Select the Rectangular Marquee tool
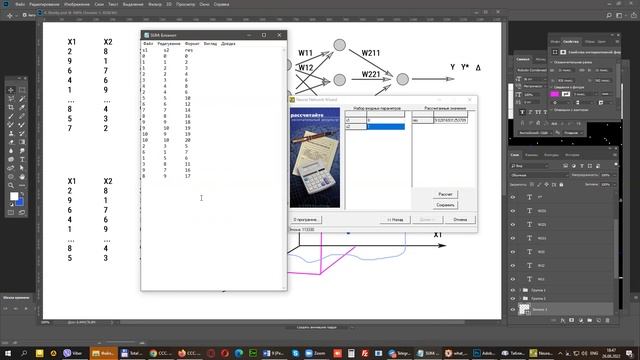The width and height of the screenshot is (640, 360). (22, 90)
